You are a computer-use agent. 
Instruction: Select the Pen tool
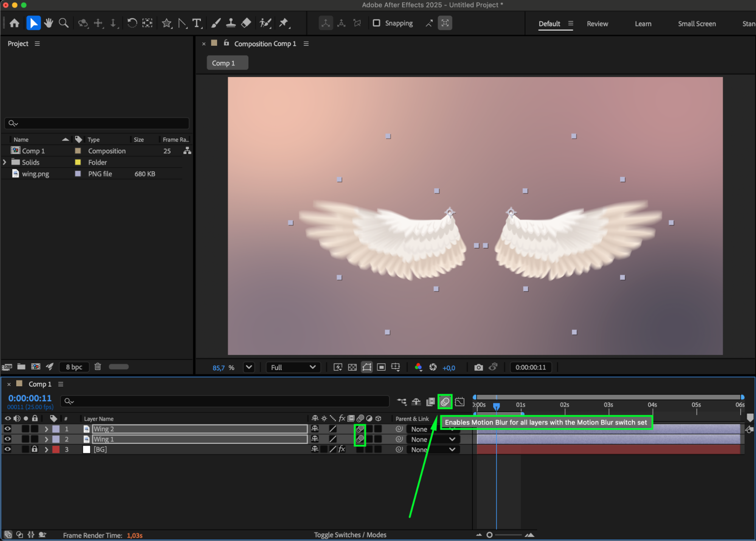click(182, 23)
